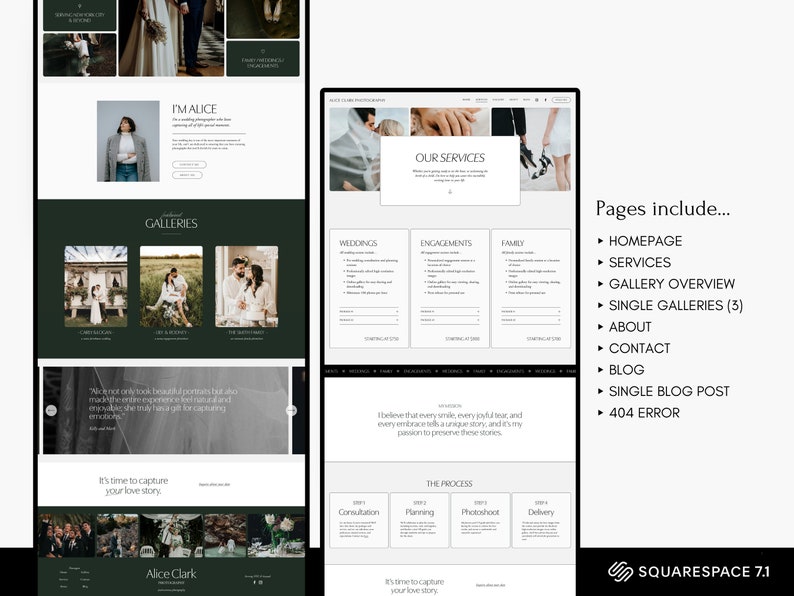
Task: Open Gallery in top navigation bar
Action: [498, 100]
